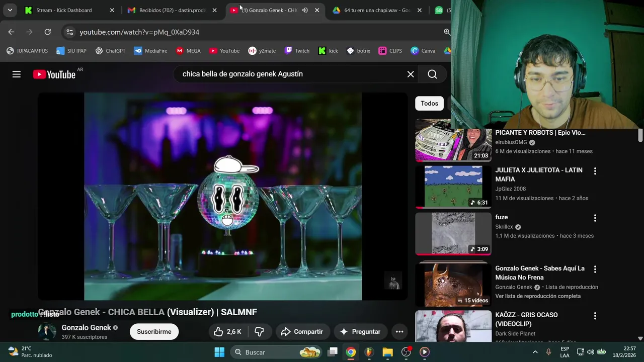Open options for Sabes Aquí La Música playlist
The image size is (644, 362).
(x=595, y=269)
